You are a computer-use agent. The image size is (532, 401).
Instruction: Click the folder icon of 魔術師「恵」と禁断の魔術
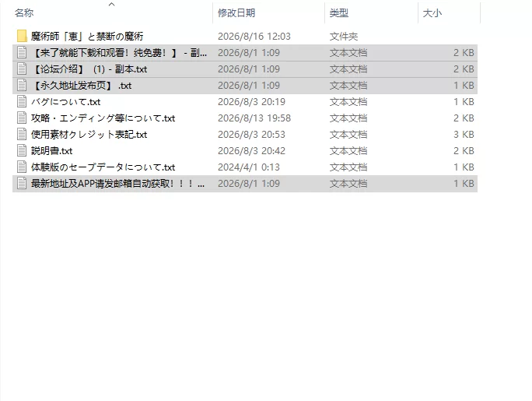tap(22, 37)
